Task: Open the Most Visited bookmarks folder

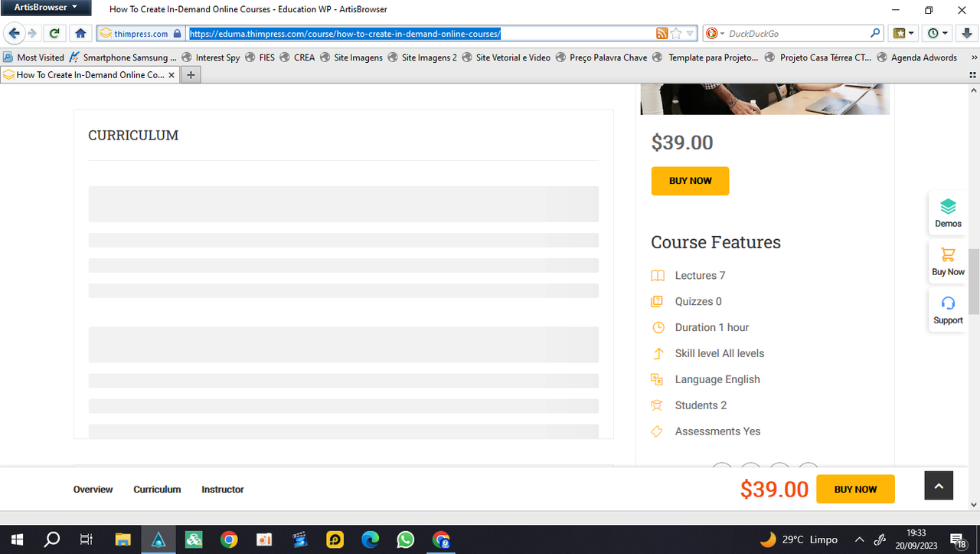Action: pyautogui.click(x=34, y=57)
